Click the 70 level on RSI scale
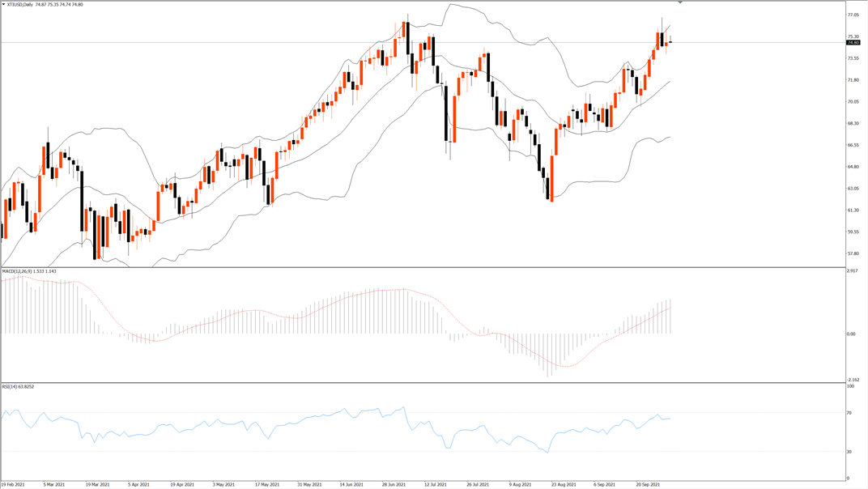Viewport: 868px width, 489px height. (849, 413)
